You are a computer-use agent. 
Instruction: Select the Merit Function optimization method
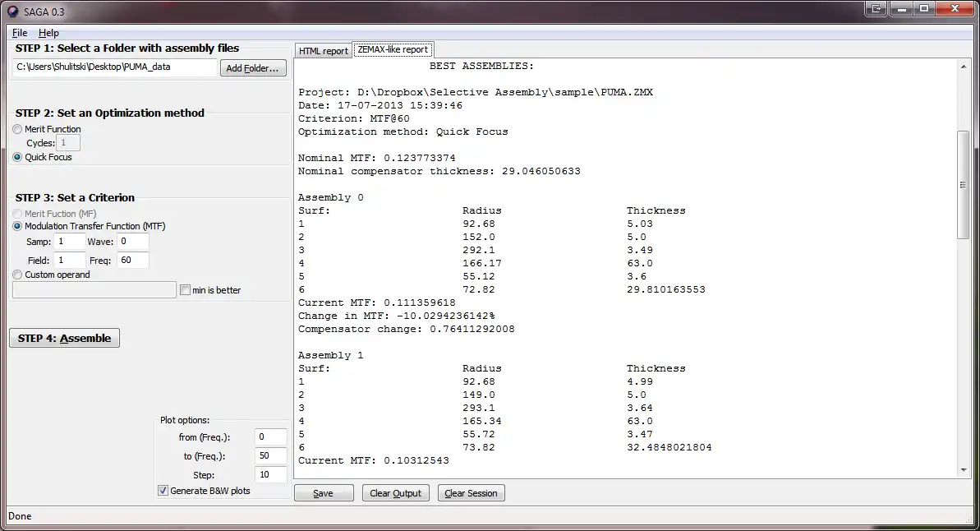(17, 130)
